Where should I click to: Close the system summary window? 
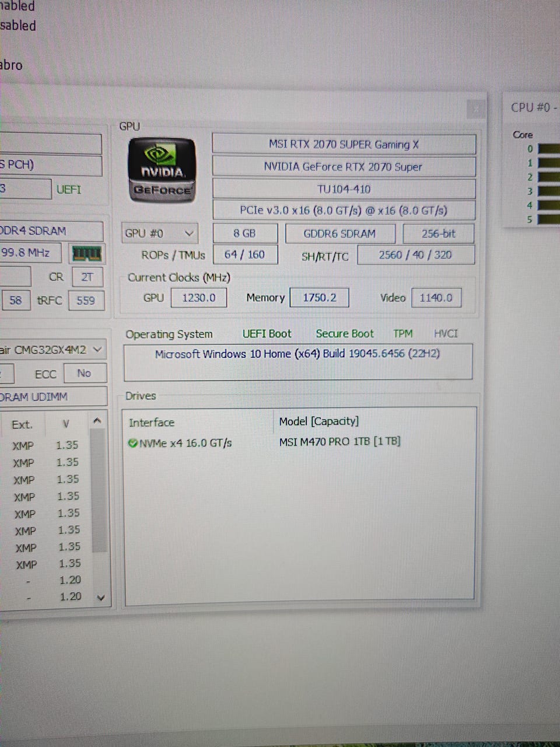coord(476,109)
